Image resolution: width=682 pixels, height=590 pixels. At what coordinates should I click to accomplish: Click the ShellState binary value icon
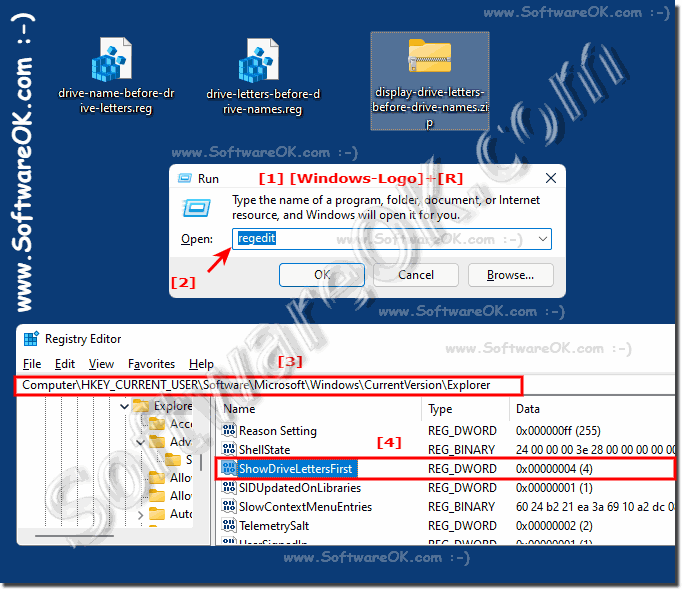tap(229, 449)
